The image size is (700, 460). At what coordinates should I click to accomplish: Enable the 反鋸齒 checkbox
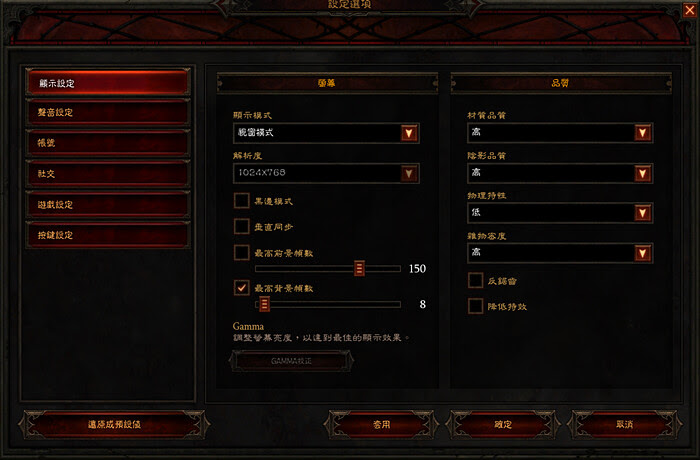(x=475, y=280)
